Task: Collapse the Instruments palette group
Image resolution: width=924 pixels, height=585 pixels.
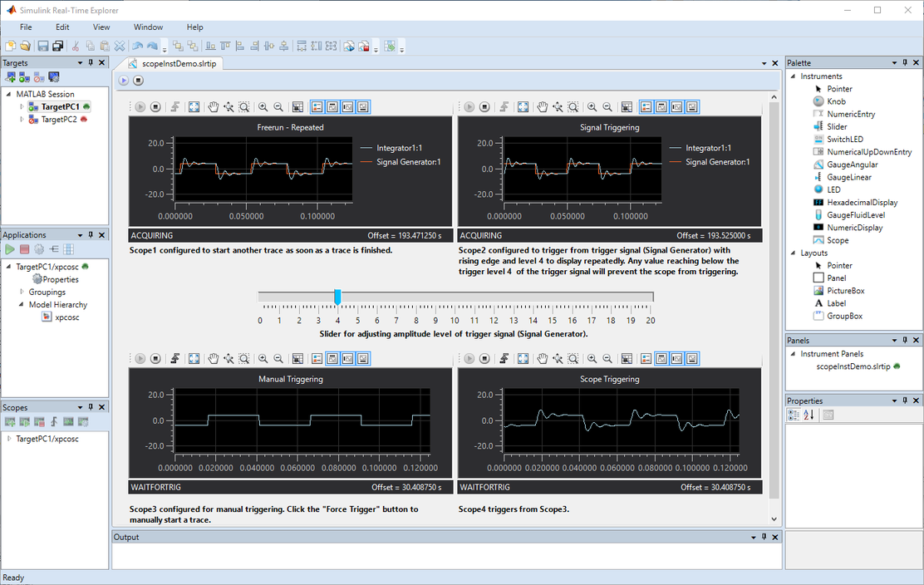Action: [794, 76]
